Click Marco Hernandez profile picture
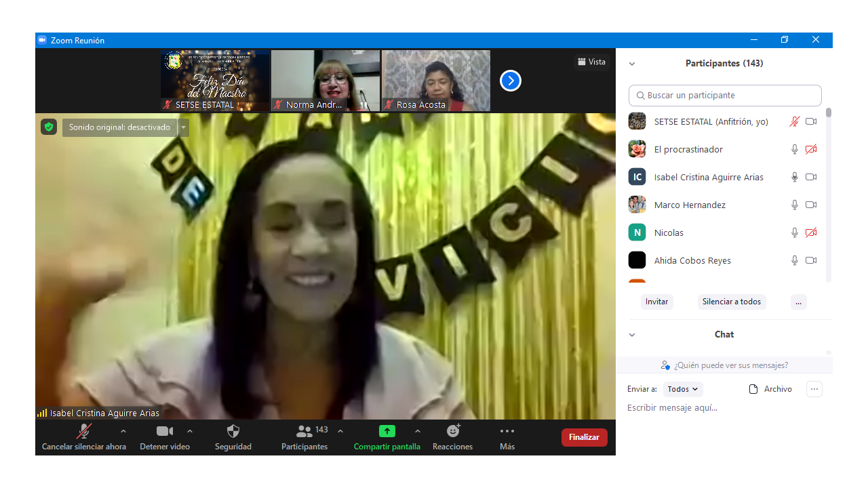This screenshot has width=868, height=488. click(637, 205)
